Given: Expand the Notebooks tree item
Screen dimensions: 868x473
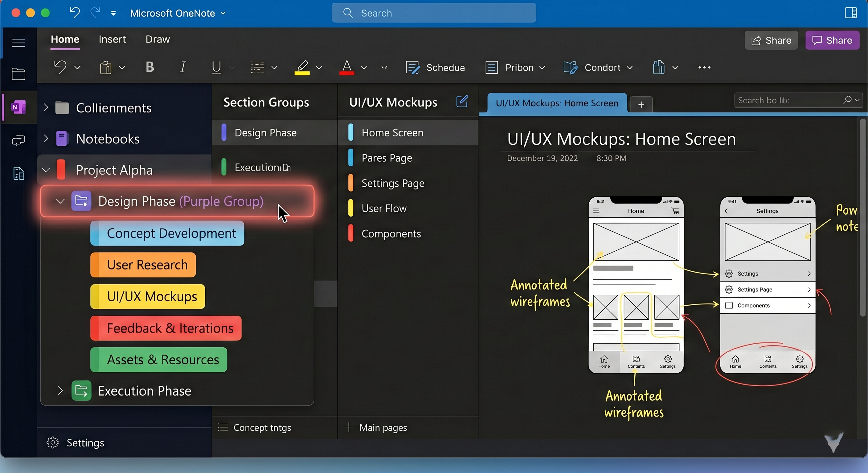Looking at the screenshot, I should [46, 138].
